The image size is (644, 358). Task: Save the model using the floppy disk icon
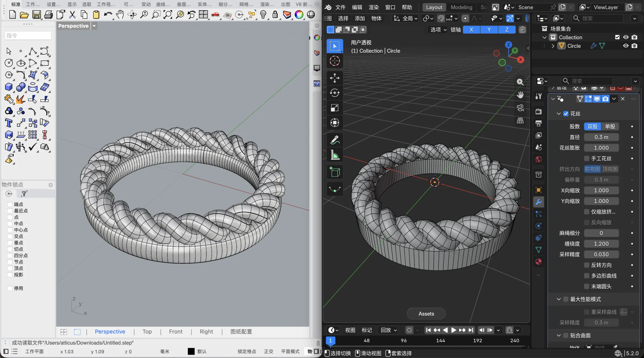point(36,15)
